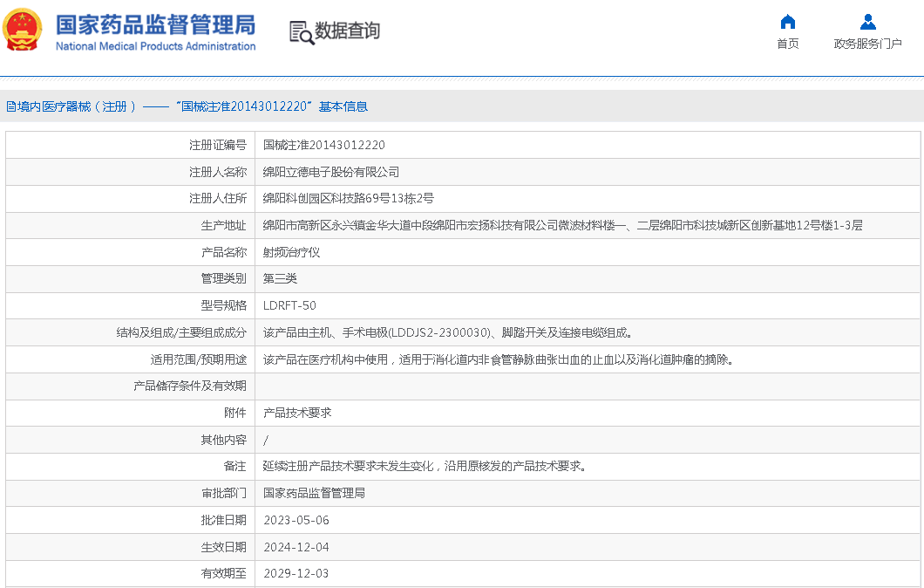Click the 审批部门 value 国家药品监督管理局

[x=314, y=493]
